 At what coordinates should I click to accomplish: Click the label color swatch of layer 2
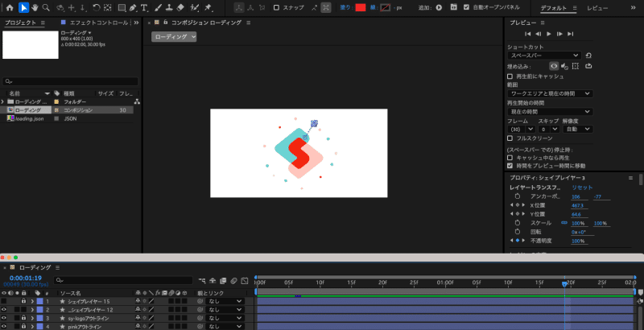[x=39, y=310]
